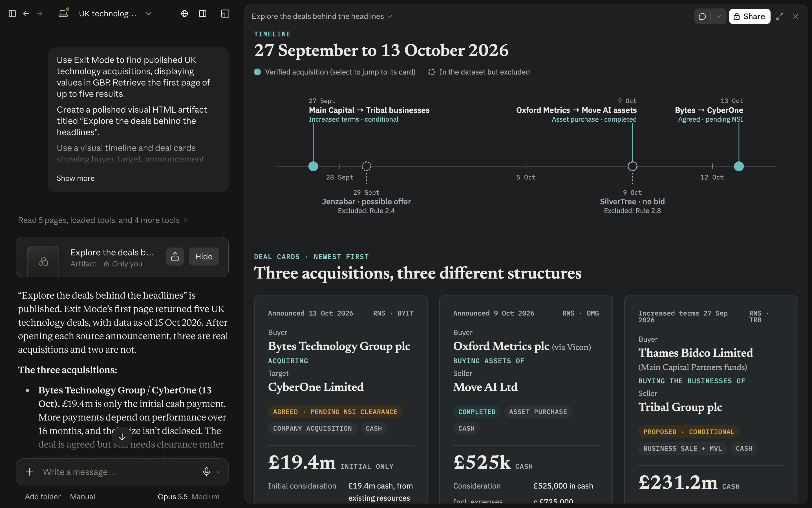This screenshot has height=508, width=812.
Task: Open artifact title 'Explore the deals' dropdown
Action: point(322,16)
